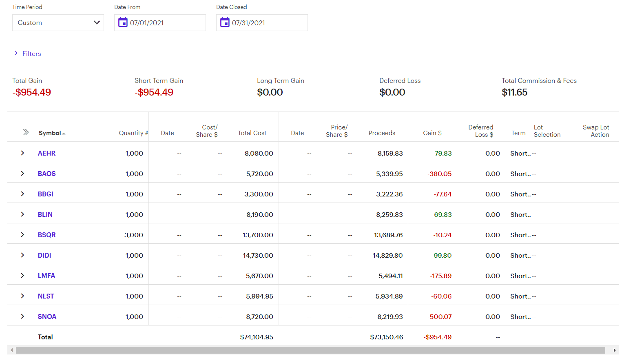The image size is (644, 361).
Task: Expand the DIDI row chevron
Action: pyautogui.click(x=22, y=255)
